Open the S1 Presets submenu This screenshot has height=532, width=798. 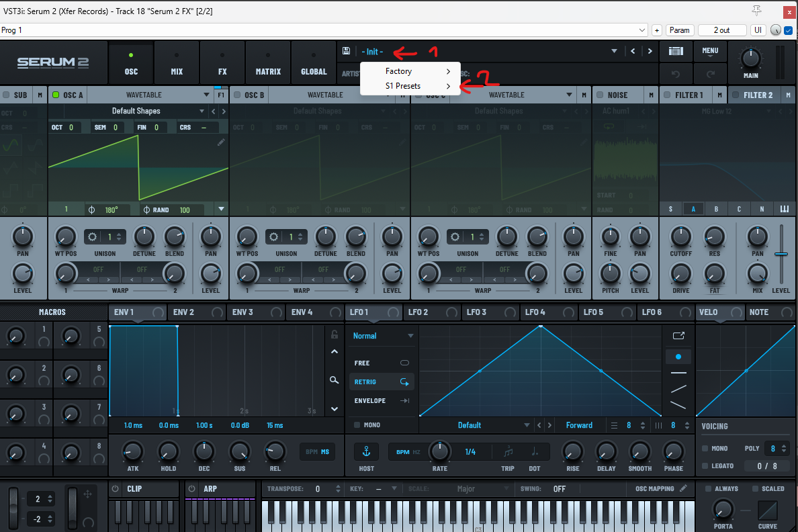(410, 86)
